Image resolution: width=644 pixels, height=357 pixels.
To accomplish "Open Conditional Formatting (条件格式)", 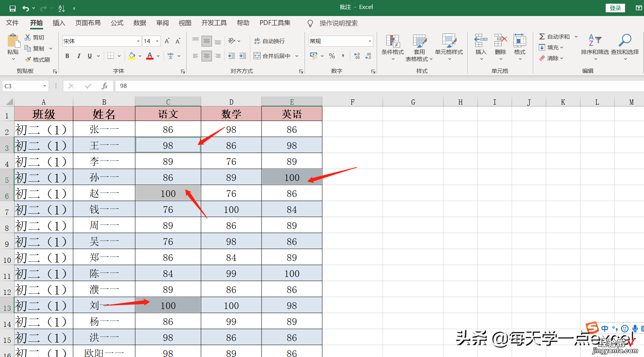I will [393, 48].
